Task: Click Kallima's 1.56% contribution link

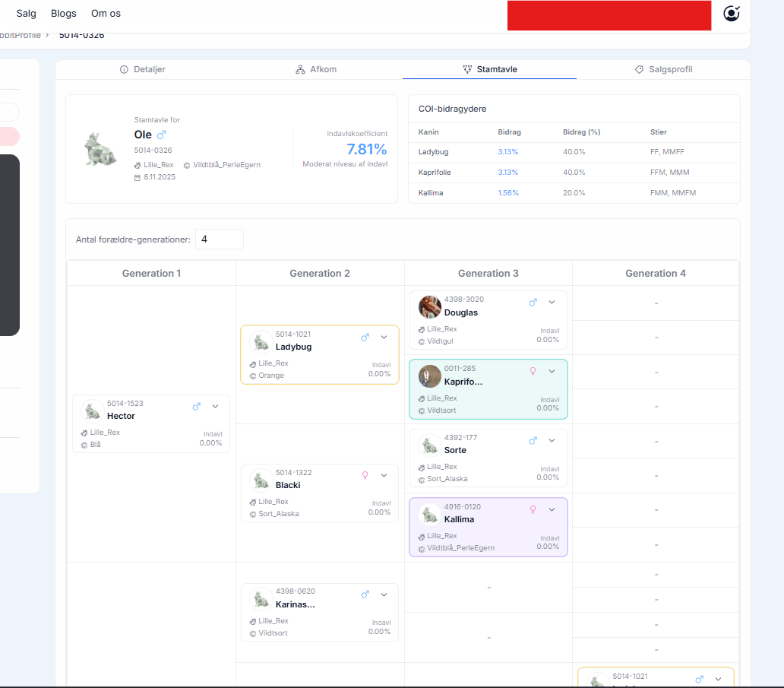Action: pos(508,193)
